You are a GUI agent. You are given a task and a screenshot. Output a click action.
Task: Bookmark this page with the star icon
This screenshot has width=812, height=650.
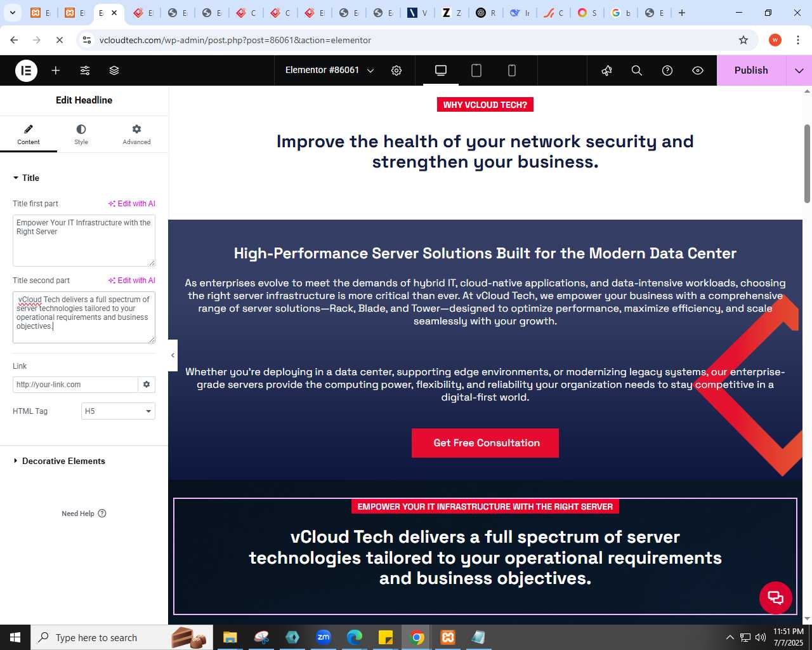[x=743, y=40]
